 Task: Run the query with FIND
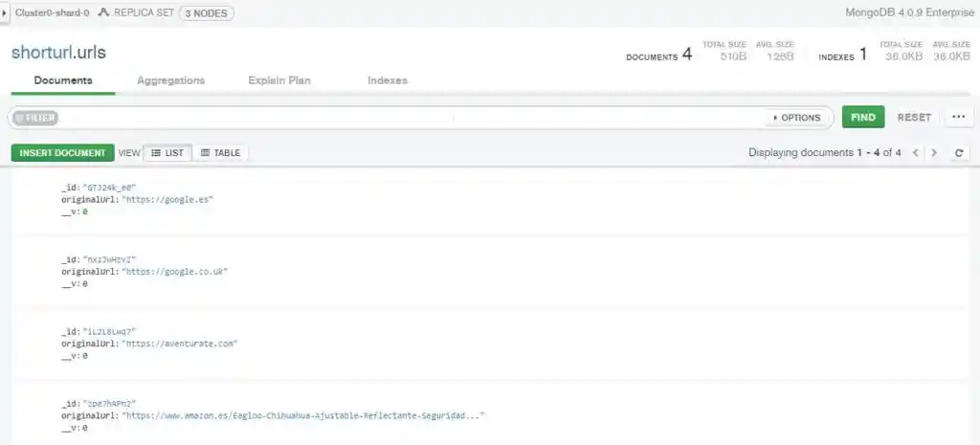click(863, 117)
